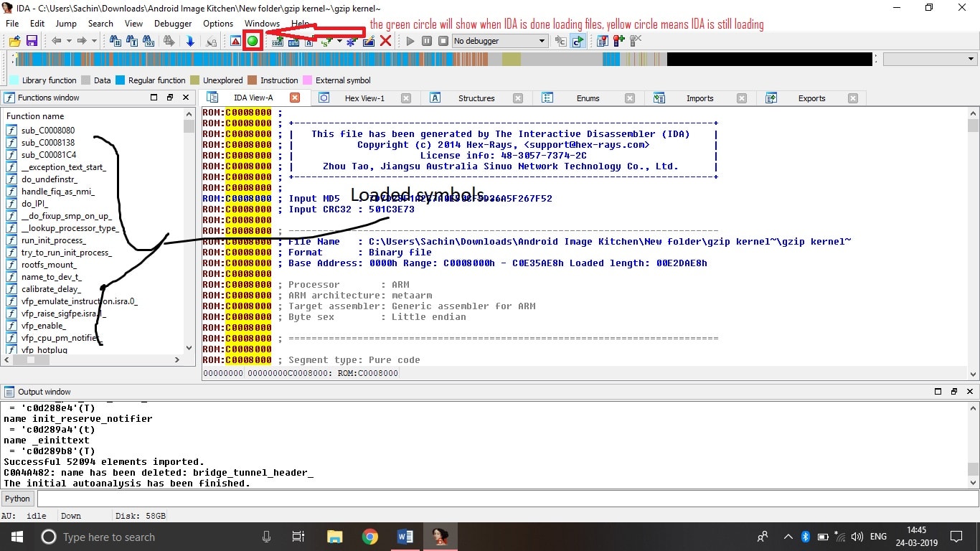Click the green IDA loading status indicator

[x=253, y=41]
